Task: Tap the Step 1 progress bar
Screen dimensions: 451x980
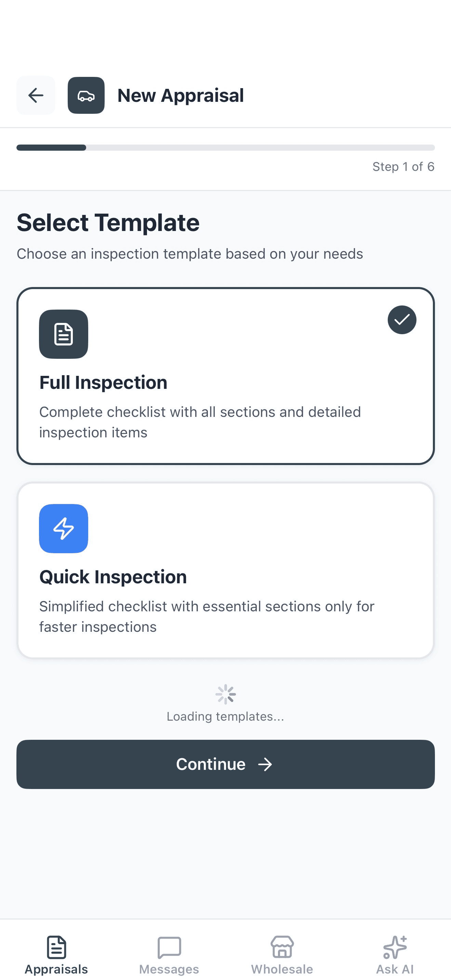Action: [225, 147]
